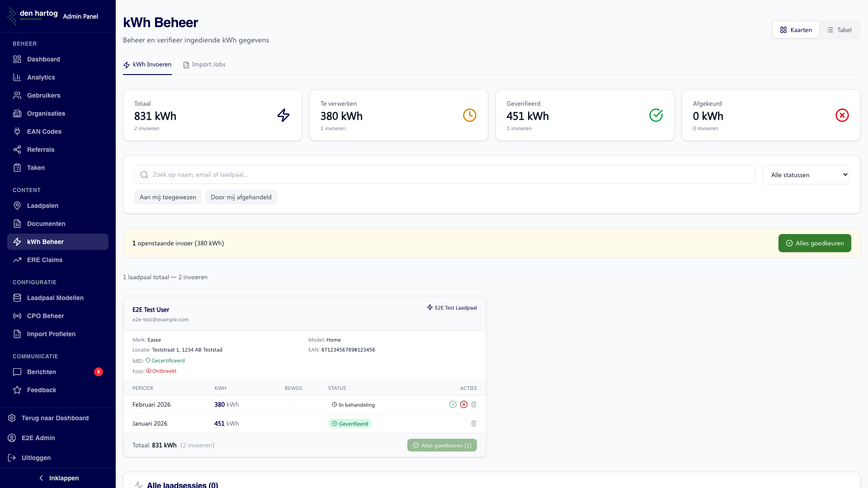Switch to the Tabel view
The image size is (868, 488).
click(x=839, y=30)
